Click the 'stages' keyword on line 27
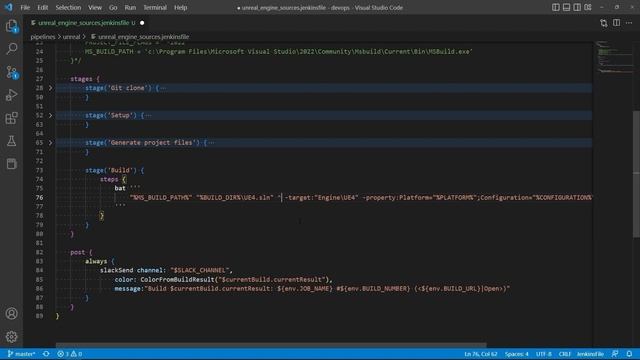This screenshot has height=360, width=640. coord(81,79)
